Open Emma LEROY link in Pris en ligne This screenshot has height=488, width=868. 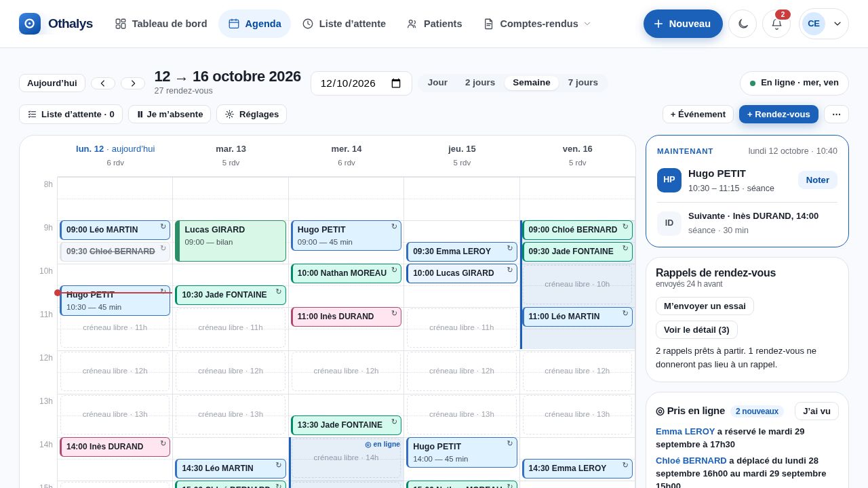(x=685, y=431)
